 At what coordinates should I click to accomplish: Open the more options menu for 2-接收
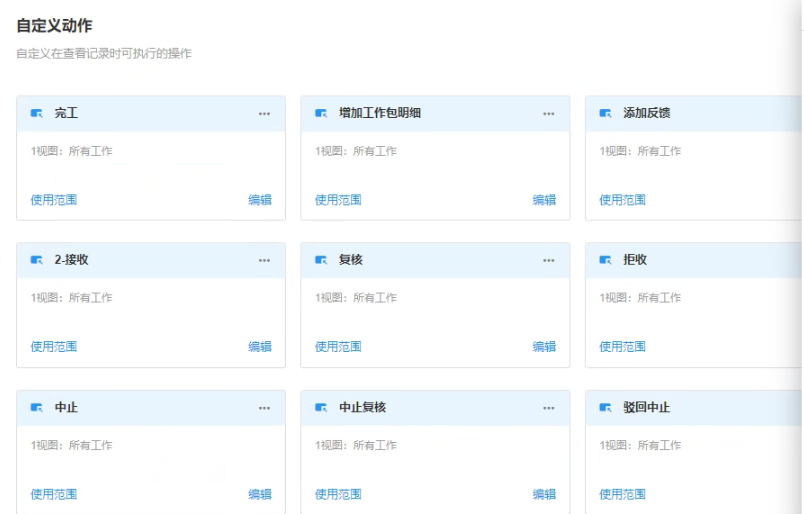[264, 261]
